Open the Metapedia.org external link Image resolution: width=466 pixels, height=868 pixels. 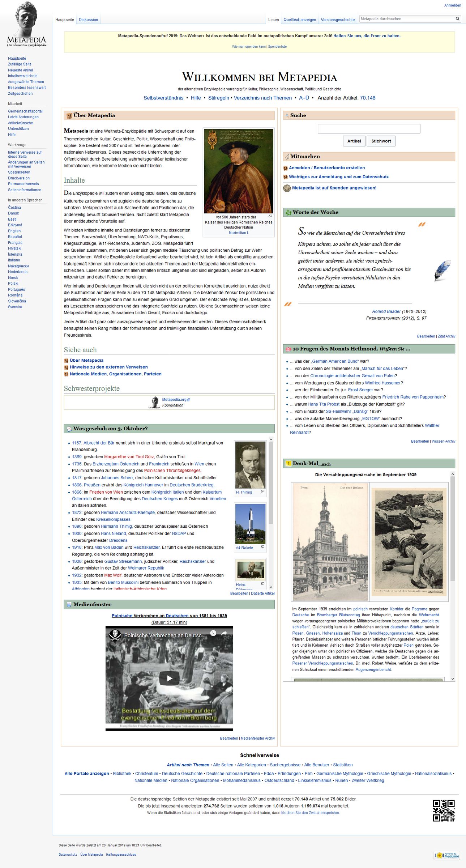(x=176, y=400)
